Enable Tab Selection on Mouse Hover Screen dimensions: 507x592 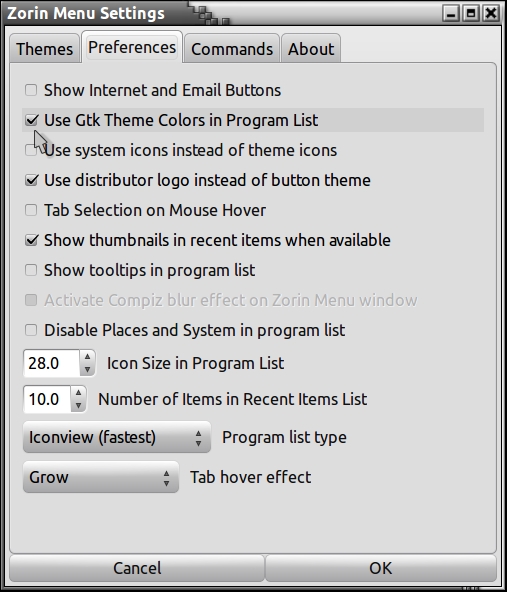point(31,210)
